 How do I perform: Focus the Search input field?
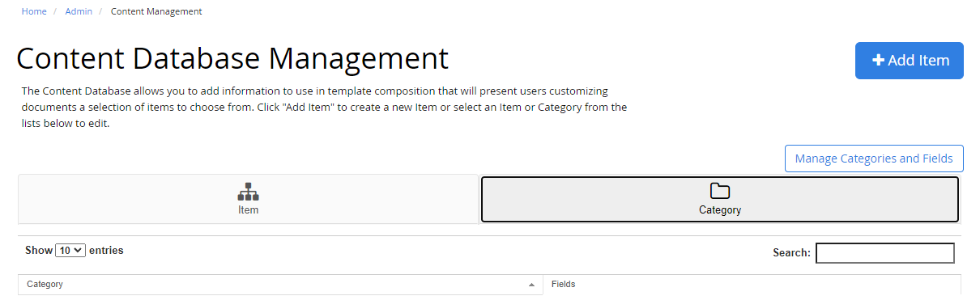[x=884, y=253]
